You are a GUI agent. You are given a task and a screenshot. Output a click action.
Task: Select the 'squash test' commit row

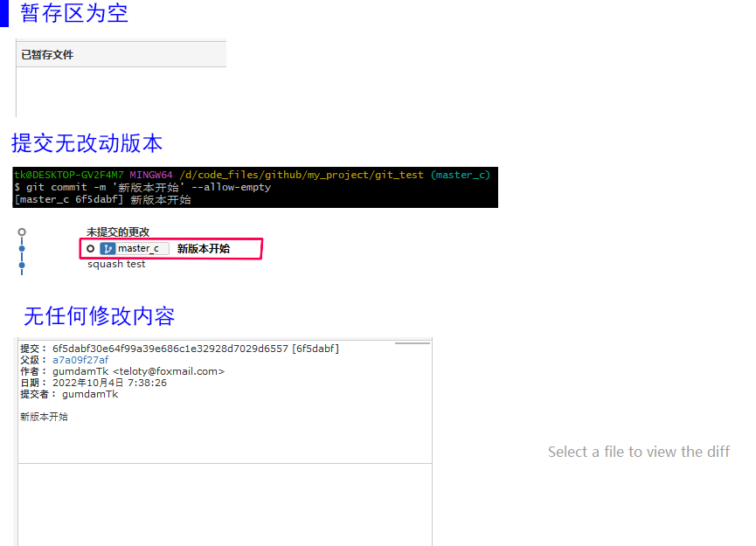point(116,264)
